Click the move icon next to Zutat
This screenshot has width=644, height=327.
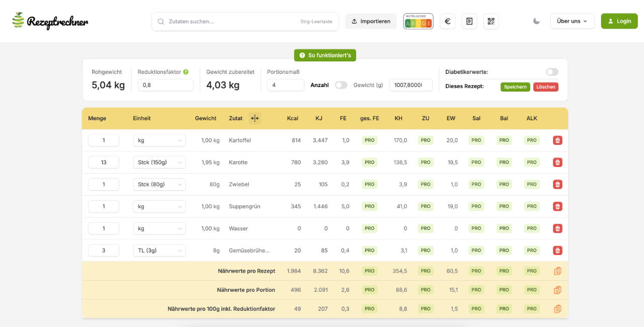coord(255,118)
